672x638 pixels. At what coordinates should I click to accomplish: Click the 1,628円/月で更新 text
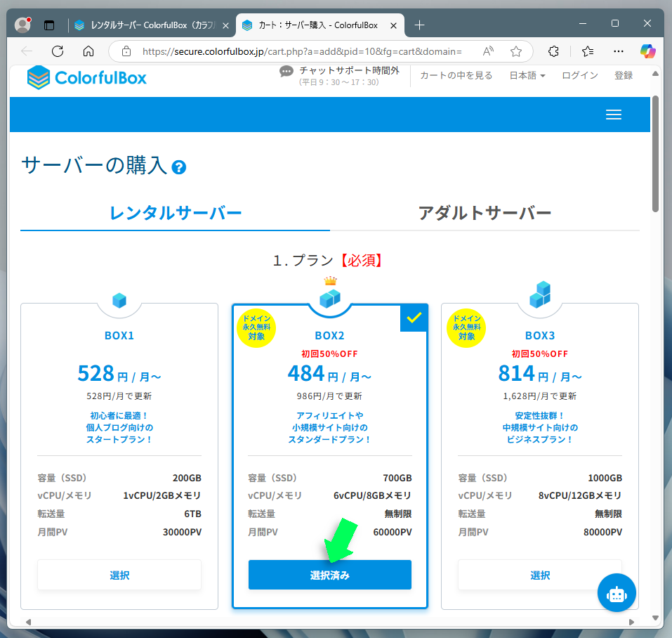pyautogui.click(x=540, y=396)
